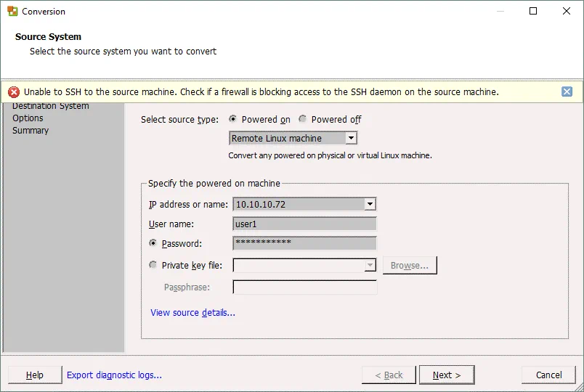Dismiss the SSH error banner
The image size is (584, 392).
567,91
